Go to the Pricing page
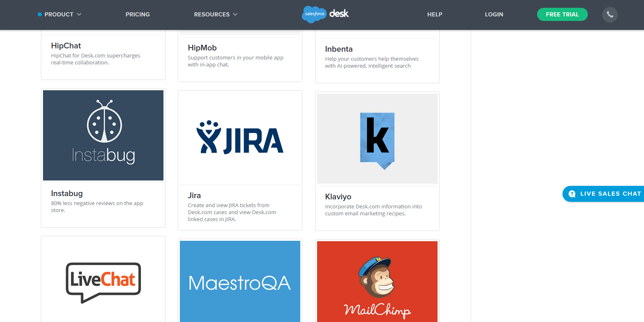The height and width of the screenshot is (322, 644). (x=138, y=14)
